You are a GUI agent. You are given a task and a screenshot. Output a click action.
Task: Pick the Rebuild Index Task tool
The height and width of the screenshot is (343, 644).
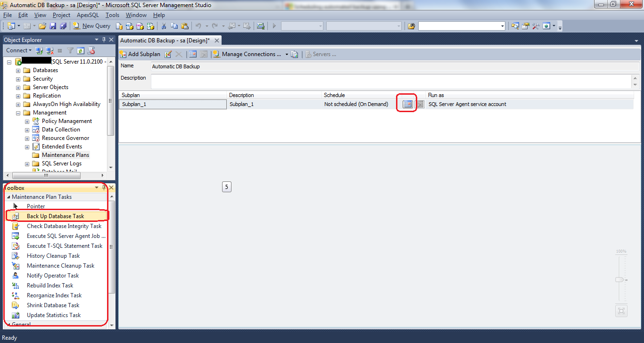50,286
